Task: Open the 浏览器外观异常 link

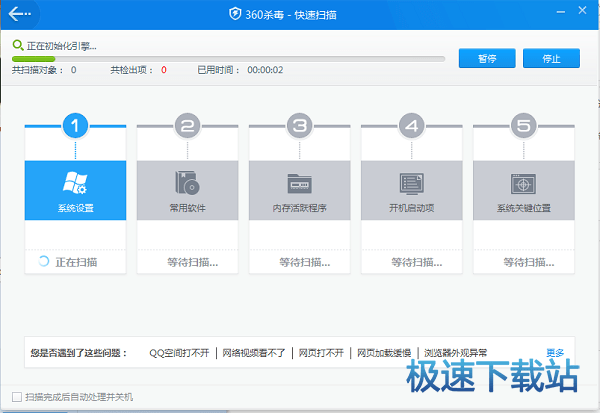Action: [456, 353]
